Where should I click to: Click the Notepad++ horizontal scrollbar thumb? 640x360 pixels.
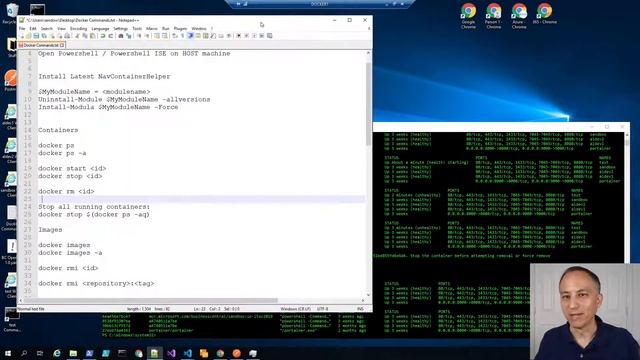(150, 300)
